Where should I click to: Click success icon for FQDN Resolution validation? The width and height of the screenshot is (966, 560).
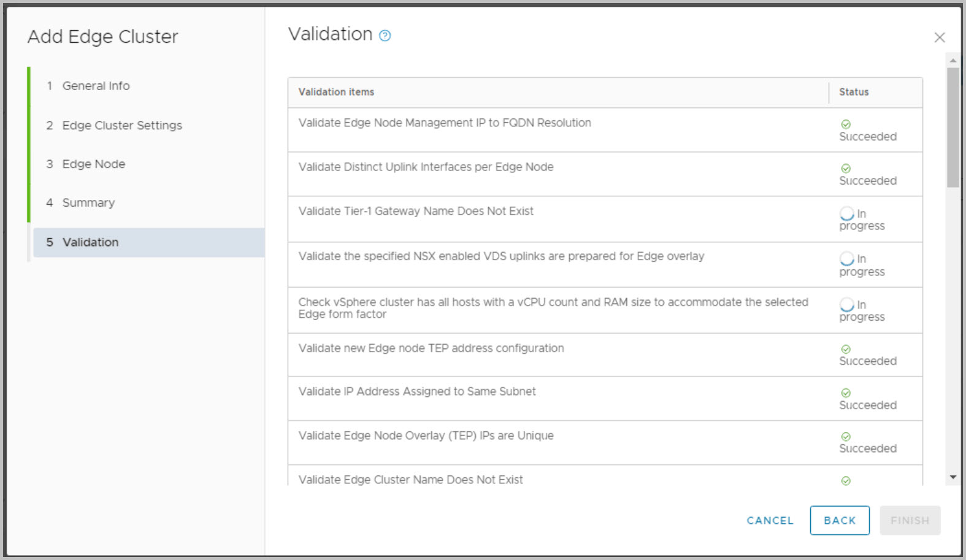[846, 125]
